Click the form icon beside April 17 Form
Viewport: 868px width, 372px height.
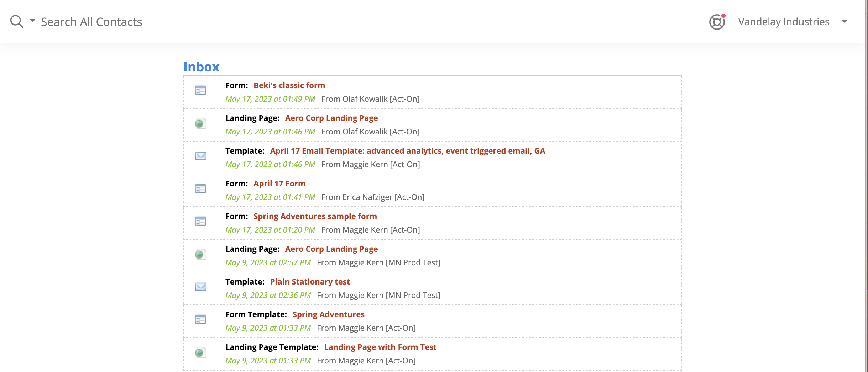click(200, 189)
